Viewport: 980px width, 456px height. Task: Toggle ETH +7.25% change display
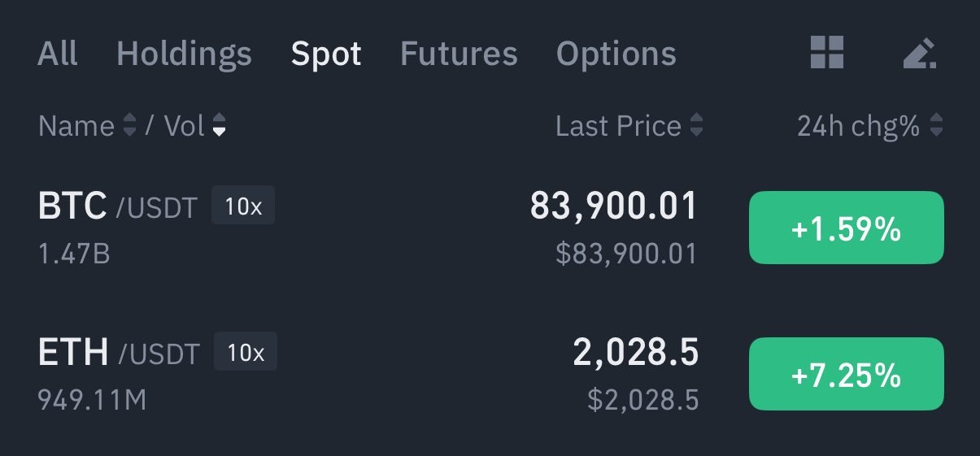point(846,374)
